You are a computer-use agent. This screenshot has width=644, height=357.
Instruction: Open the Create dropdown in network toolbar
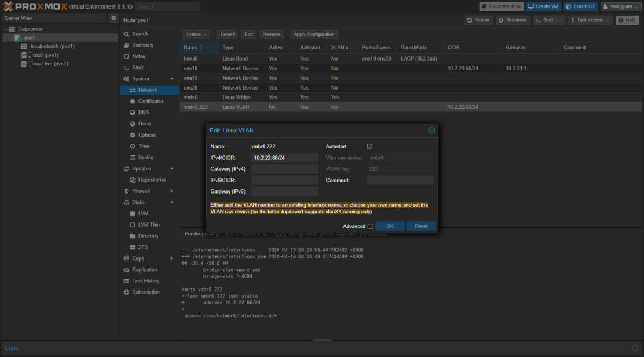(197, 34)
